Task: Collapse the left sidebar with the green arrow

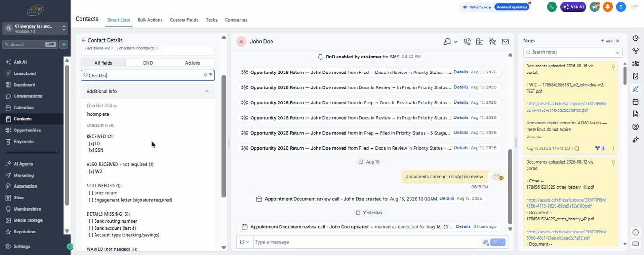Action: [70, 247]
